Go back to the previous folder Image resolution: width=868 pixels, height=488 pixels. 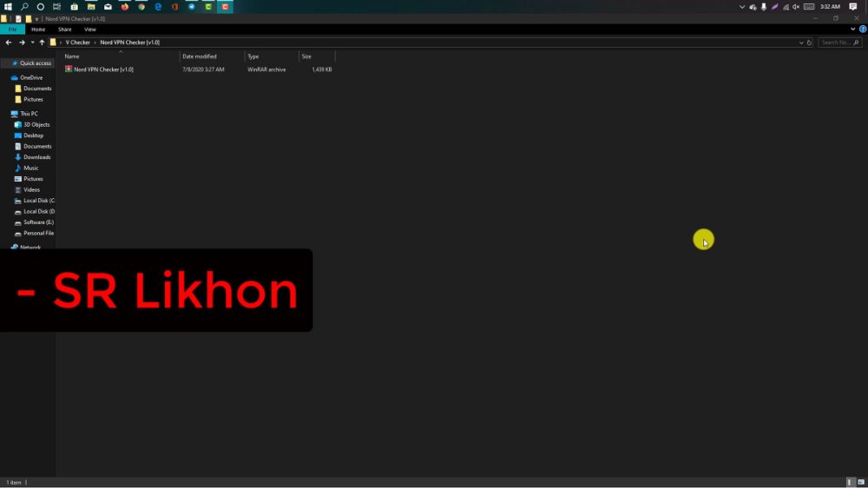pyautogui.click(x=9, y=42)
